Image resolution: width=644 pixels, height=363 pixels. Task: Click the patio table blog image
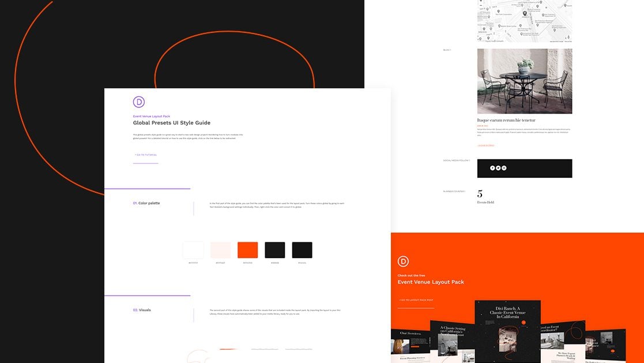pyautogui.click(x=525, y=81)
